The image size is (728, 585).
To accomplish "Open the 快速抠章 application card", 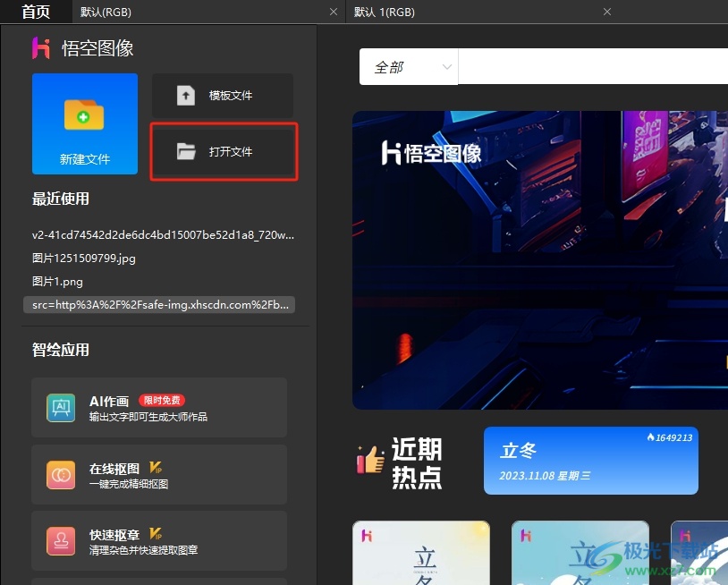I will pos(159,541).
